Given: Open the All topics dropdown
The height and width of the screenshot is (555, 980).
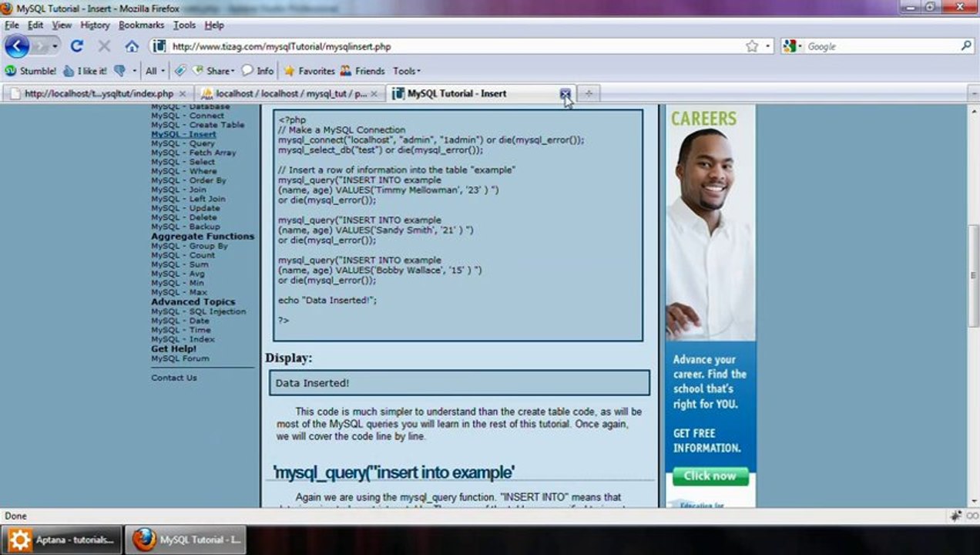Looking at the screenshot, I should pos(154,71).
